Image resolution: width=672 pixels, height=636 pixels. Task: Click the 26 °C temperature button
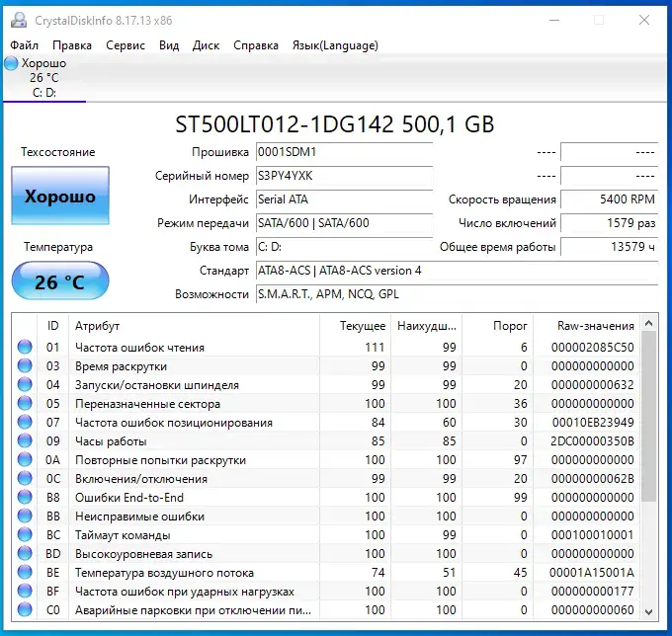pos(60,280)
